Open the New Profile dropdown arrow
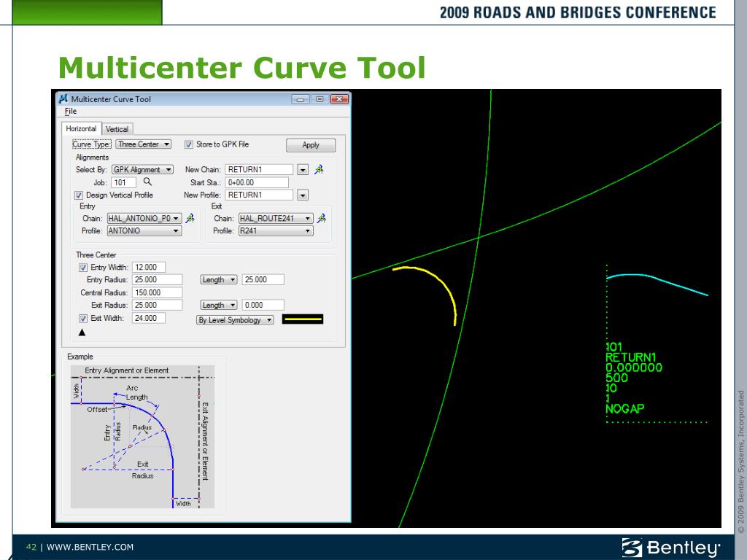The height and width of the screenshot is (560, 747). pyautogui.click(x=303, y=195)
